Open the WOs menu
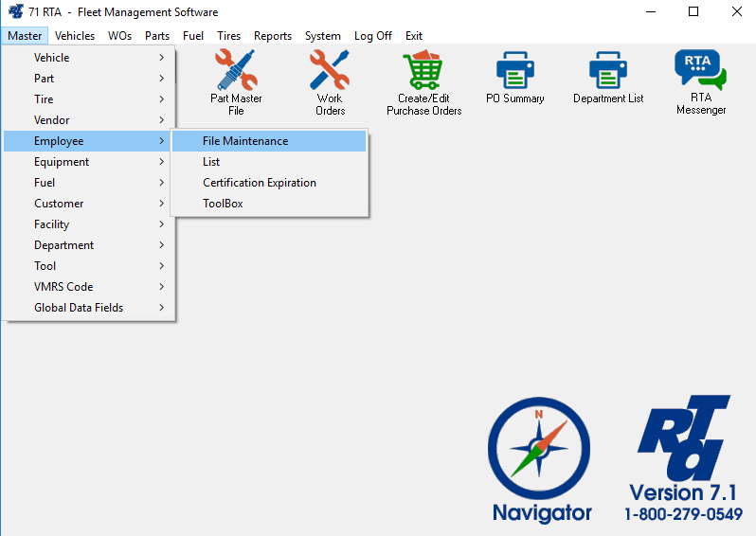The image size is (756, 536). (119, 36)
